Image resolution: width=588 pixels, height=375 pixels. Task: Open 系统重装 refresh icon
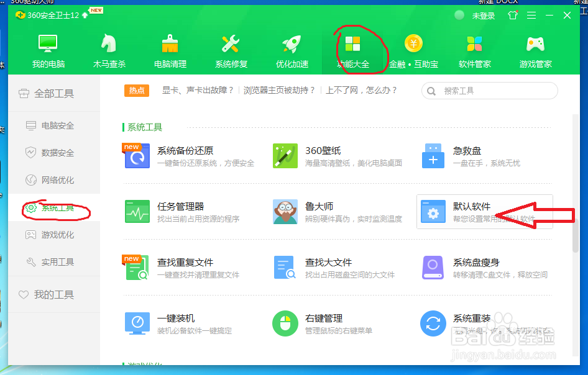(x=433, y=323)
